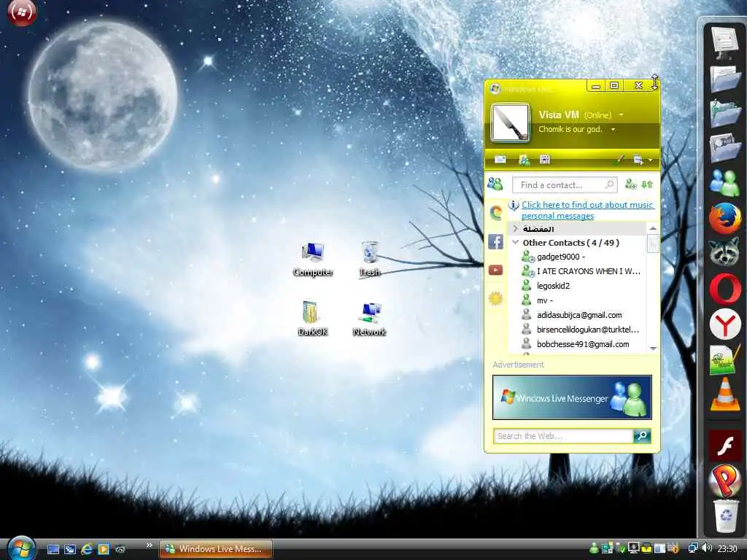Collapse the Other Contacts group

point(516,242)
